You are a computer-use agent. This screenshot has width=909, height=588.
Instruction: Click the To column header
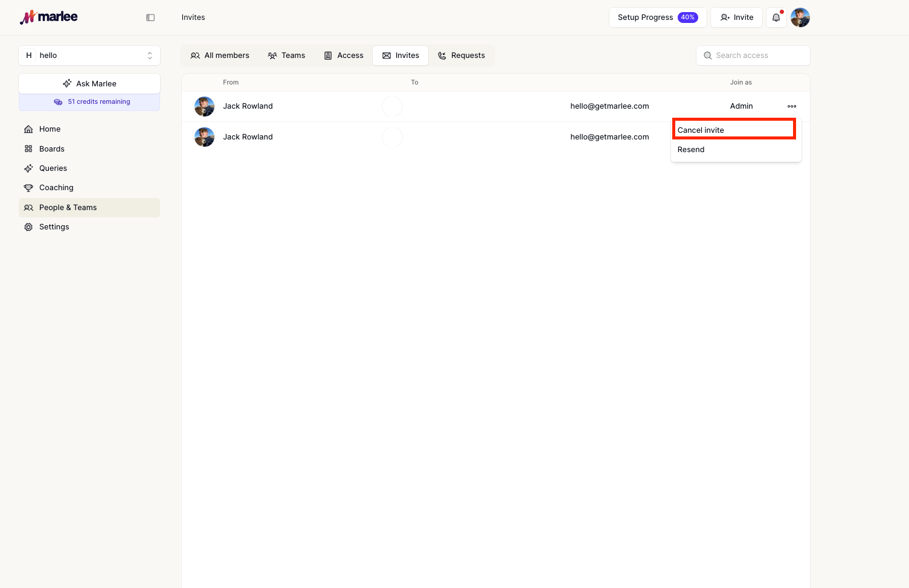click(x=414, y=82)
